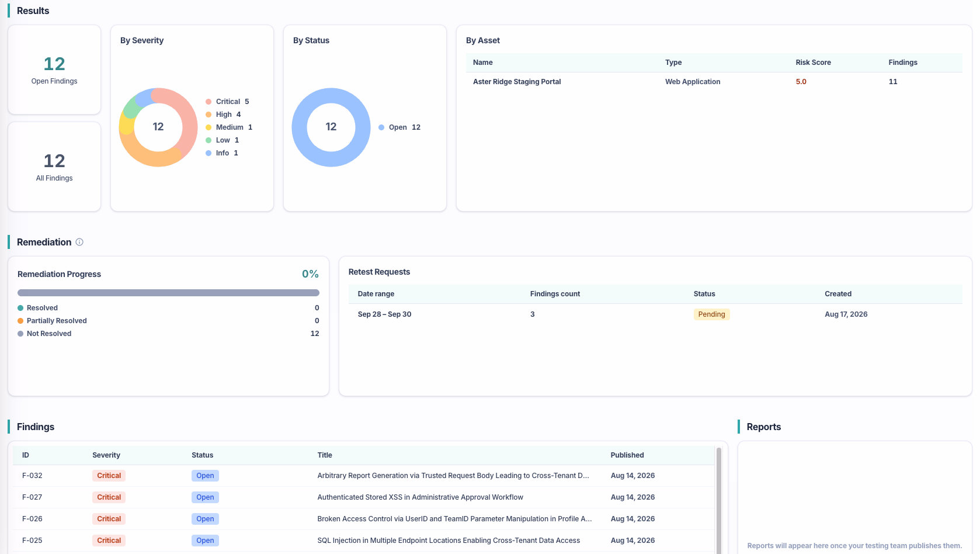Image resolution: width=980 pixels, height=554 pixels.
Task: Click the Critical legend dot in By Severity
Action: pyautogui.click(x=208, y=102)
